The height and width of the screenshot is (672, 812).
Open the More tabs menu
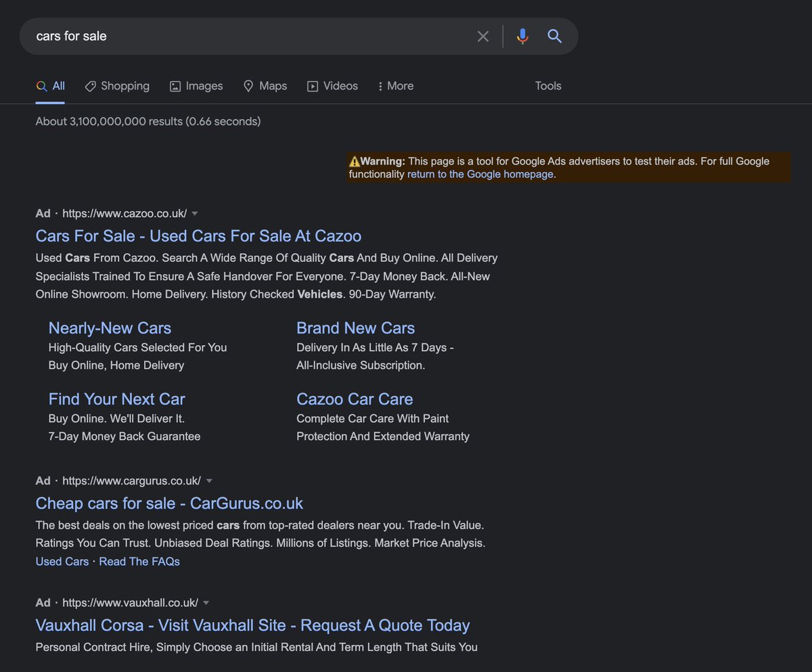[x=396, y=86]
